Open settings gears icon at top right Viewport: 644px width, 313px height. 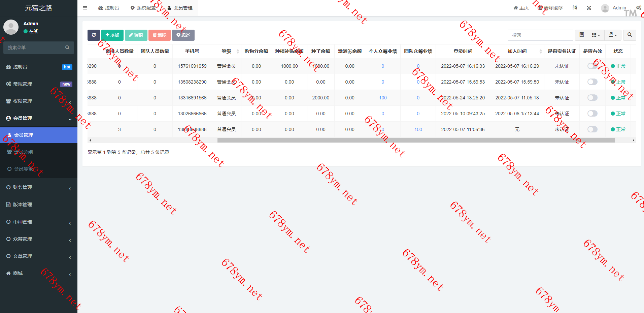(x=638, y=8)
